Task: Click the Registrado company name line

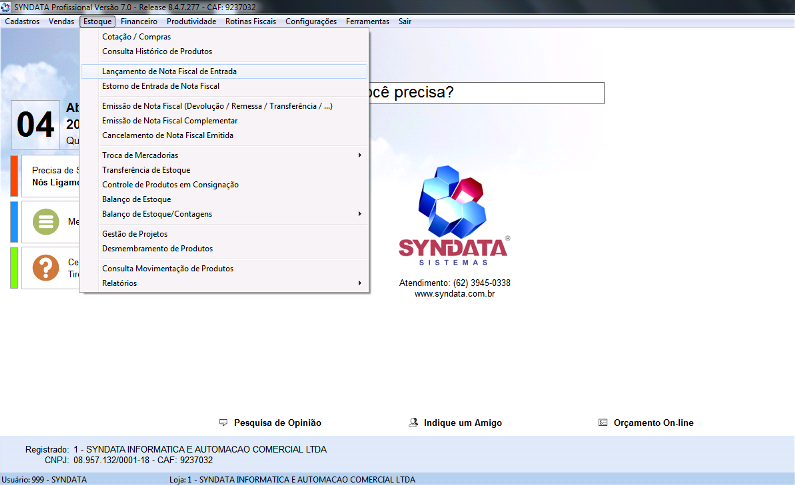Action: tap(176, 450)
